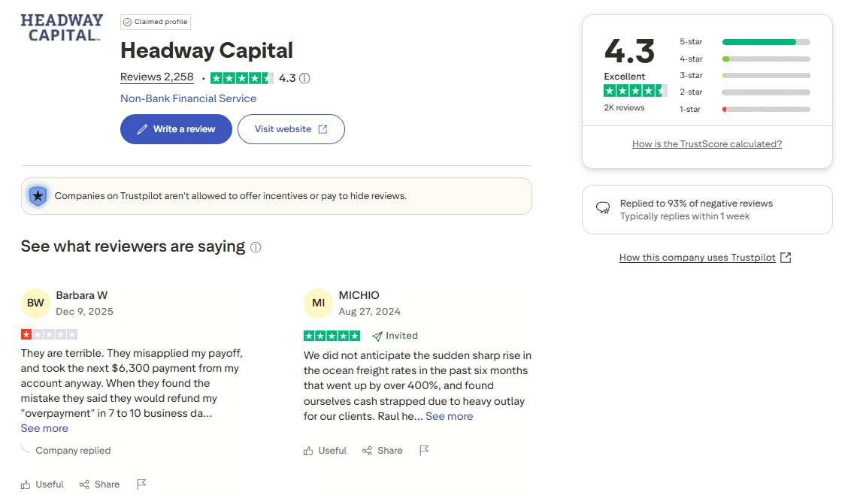Report Barbara W's review with the flag icon

(141, 484)
